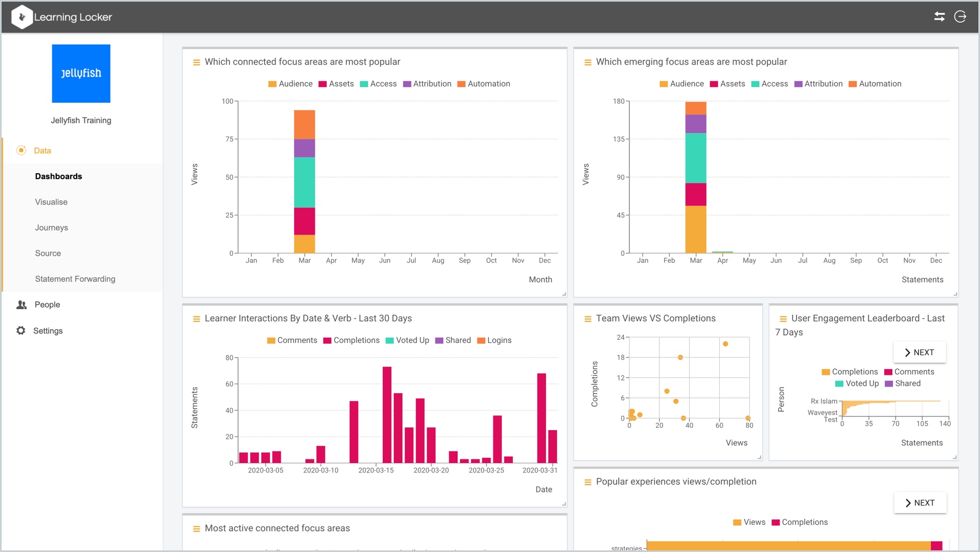This screenshot has width=980, height=552.
Task: Click the logout icon in header
Action: tap(960, 17)
